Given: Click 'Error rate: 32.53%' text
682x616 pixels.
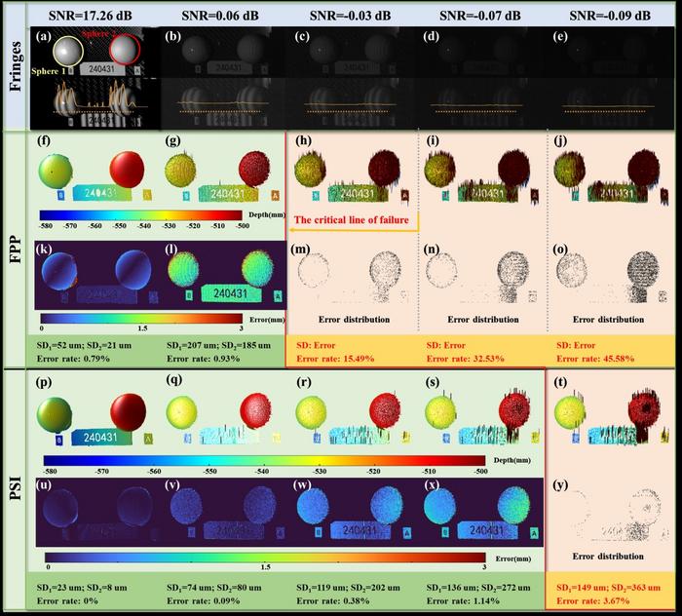Looking at the screenshot, I should click(x=465, y=360).
